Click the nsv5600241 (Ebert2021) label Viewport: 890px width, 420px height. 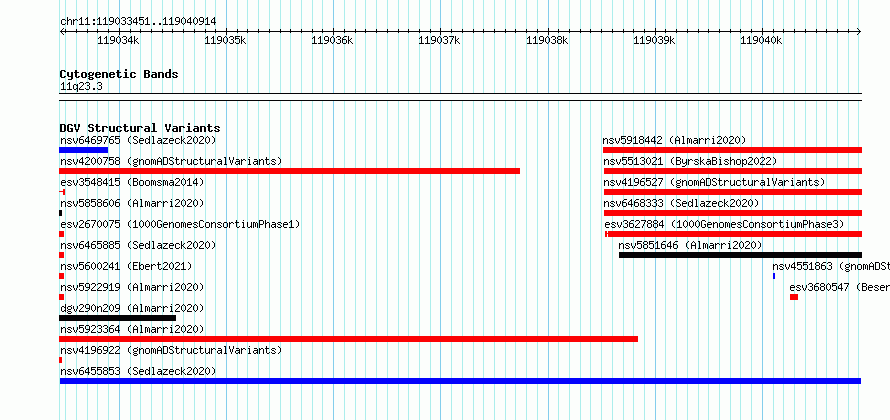[126, 266]
